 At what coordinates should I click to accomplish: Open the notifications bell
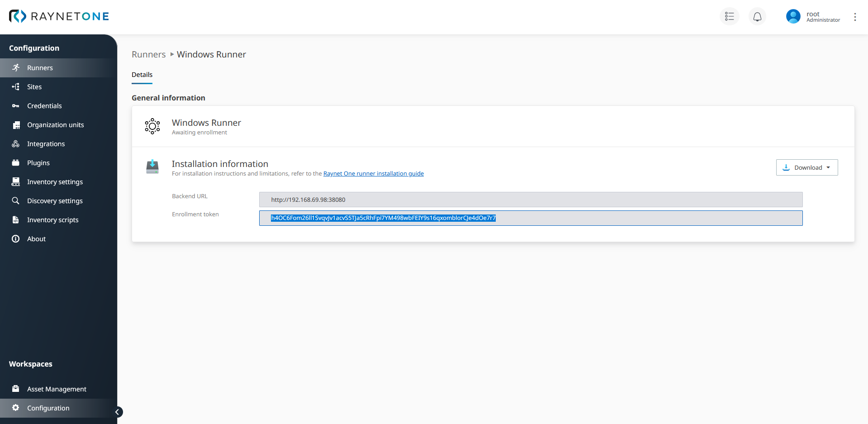757,17
